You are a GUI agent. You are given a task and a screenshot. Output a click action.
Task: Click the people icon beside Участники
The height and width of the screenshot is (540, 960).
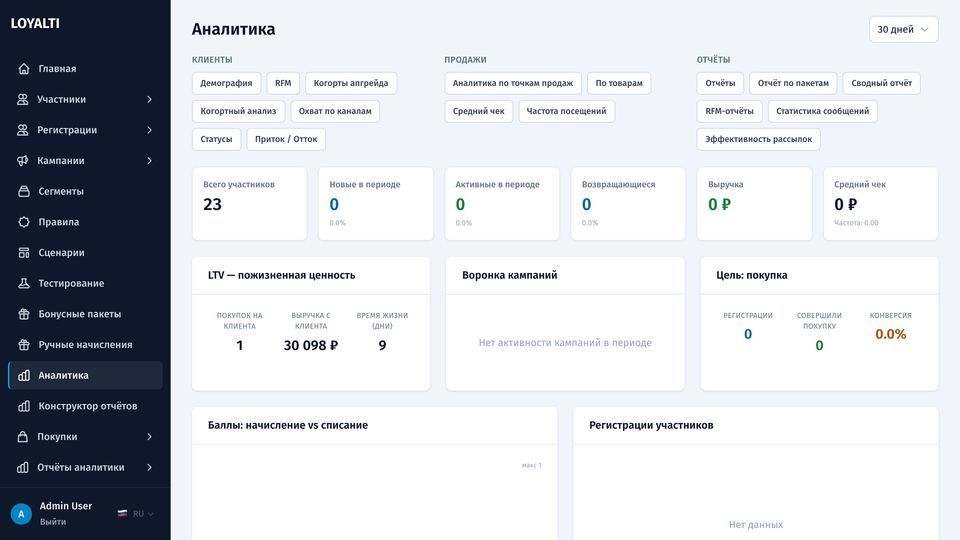coord(23,99)
